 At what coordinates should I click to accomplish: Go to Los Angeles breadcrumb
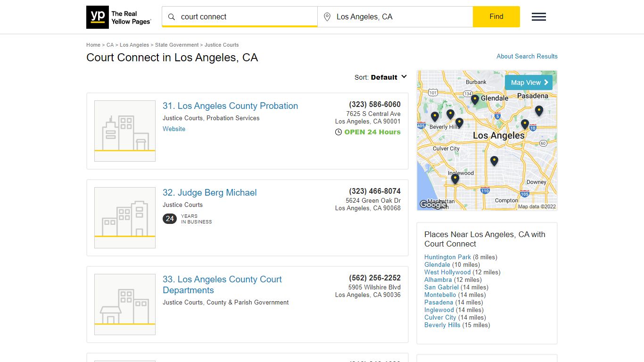pyautogui.click(x=134, y=45)
